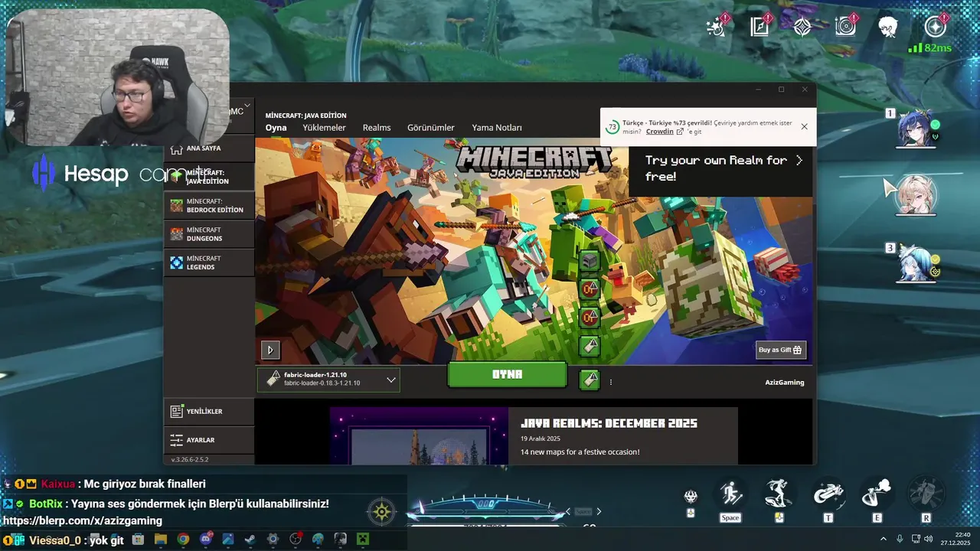Open the Görünümler tab
Viewport: 980px width, 551px height.
coord(431,128)
